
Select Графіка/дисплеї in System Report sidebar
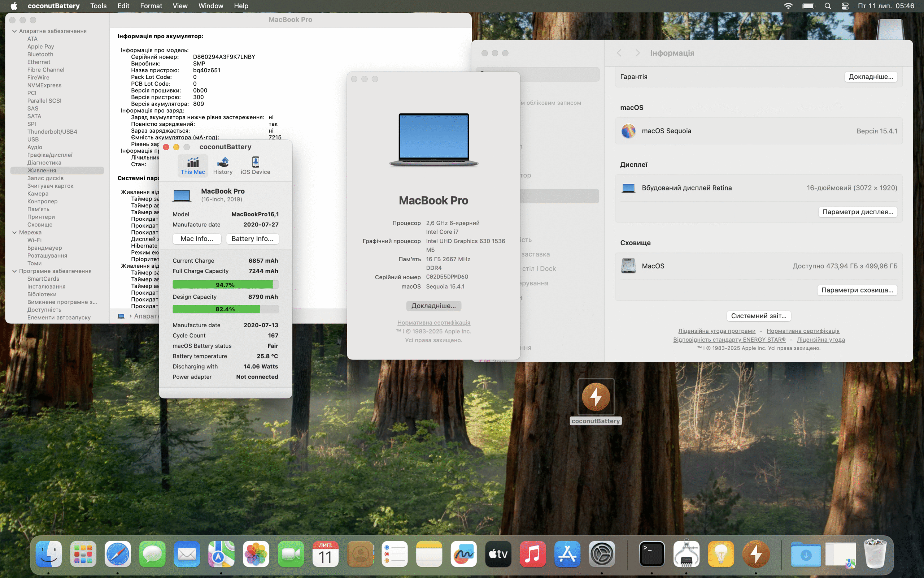(50, 155)
